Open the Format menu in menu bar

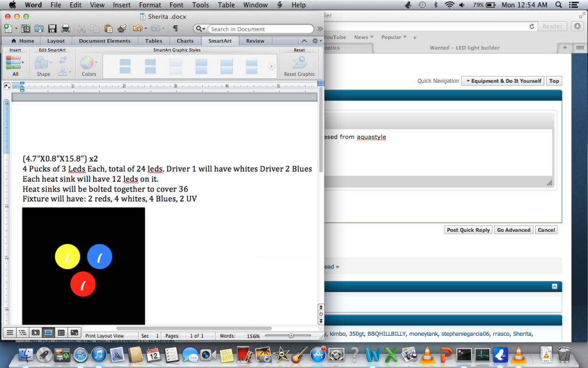coord(150,5)
